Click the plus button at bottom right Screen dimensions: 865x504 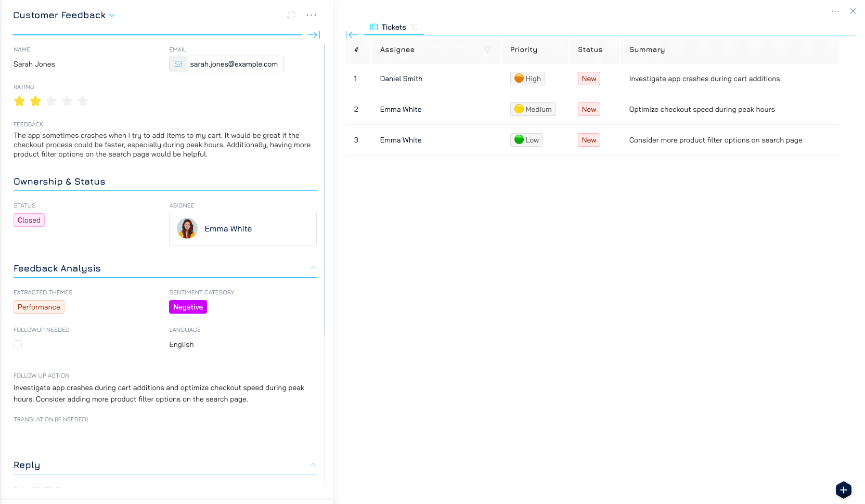tap(843, 489)
